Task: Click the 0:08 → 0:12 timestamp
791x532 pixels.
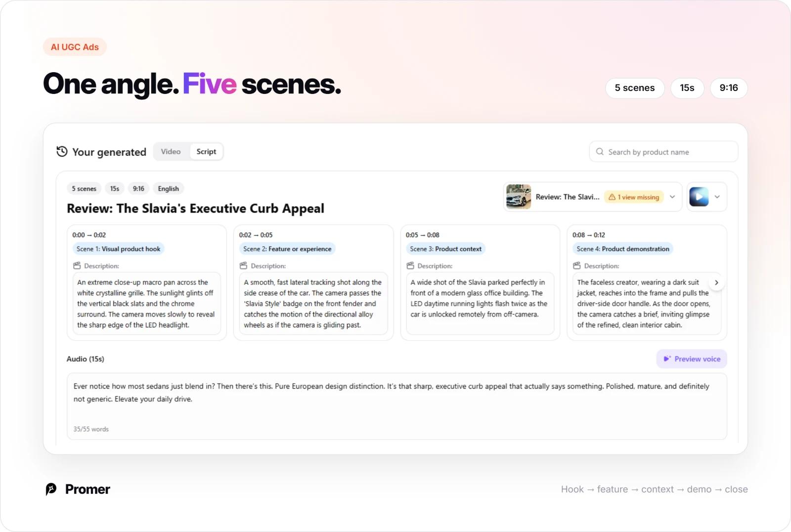Action: click(589, 235)
